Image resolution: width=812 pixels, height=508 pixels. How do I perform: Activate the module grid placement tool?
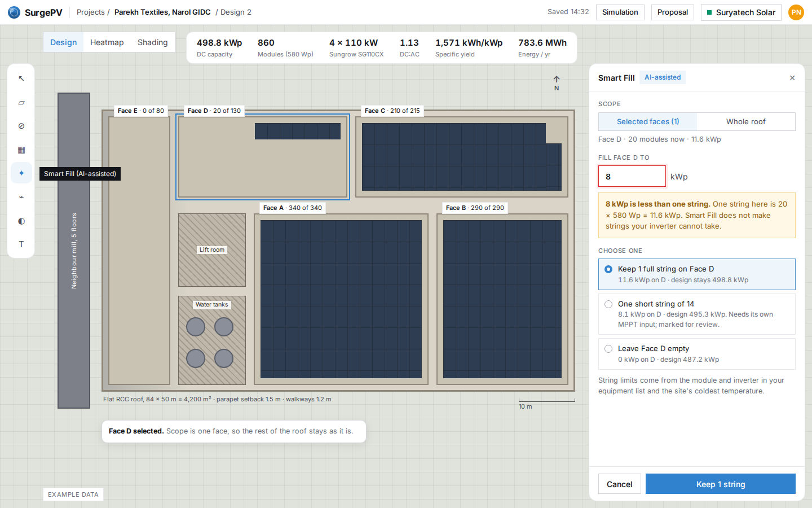[x=21, y=150]
